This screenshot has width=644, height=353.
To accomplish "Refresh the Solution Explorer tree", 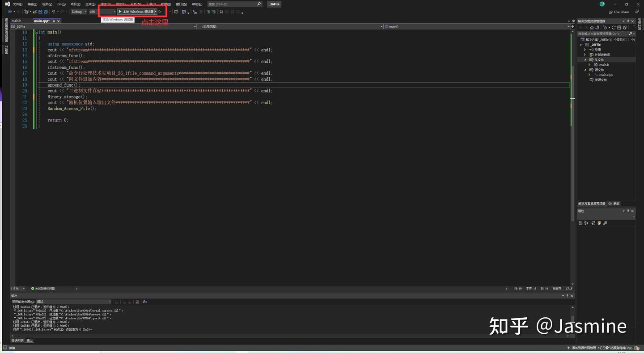I will pos(613,27).
